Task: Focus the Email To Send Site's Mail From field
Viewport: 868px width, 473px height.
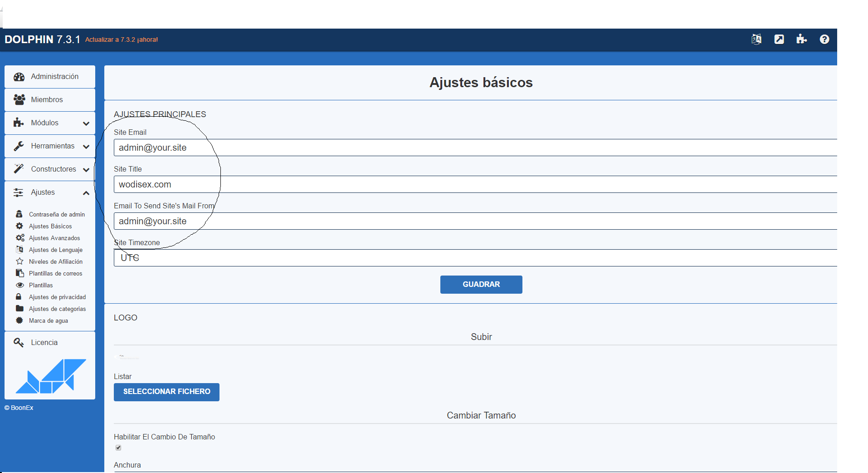Action: (475, 221)
